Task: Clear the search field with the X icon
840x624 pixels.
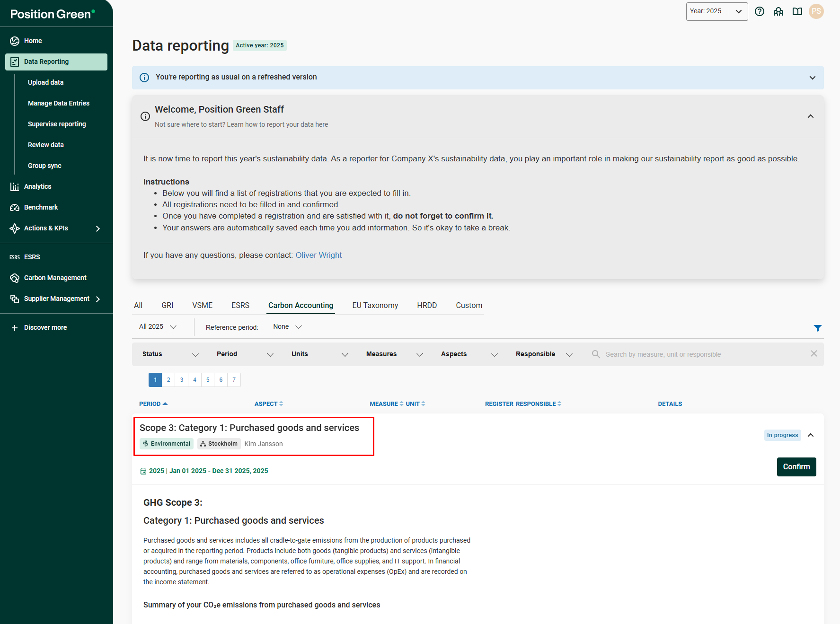Action: click(x=814, y=353)
